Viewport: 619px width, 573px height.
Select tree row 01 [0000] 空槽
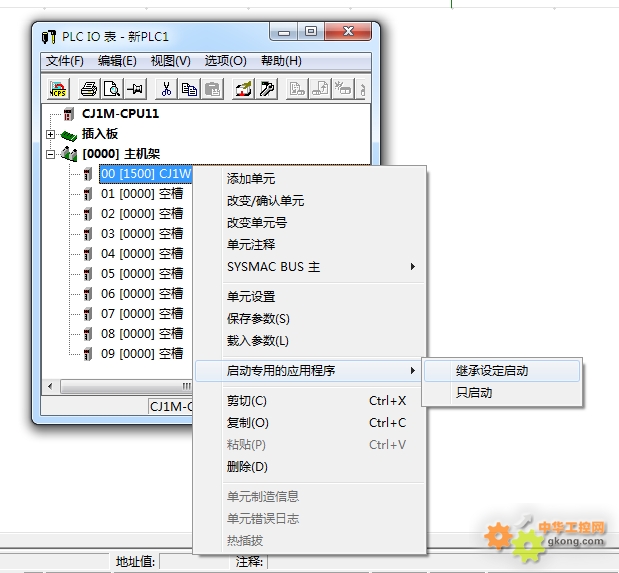142,194
